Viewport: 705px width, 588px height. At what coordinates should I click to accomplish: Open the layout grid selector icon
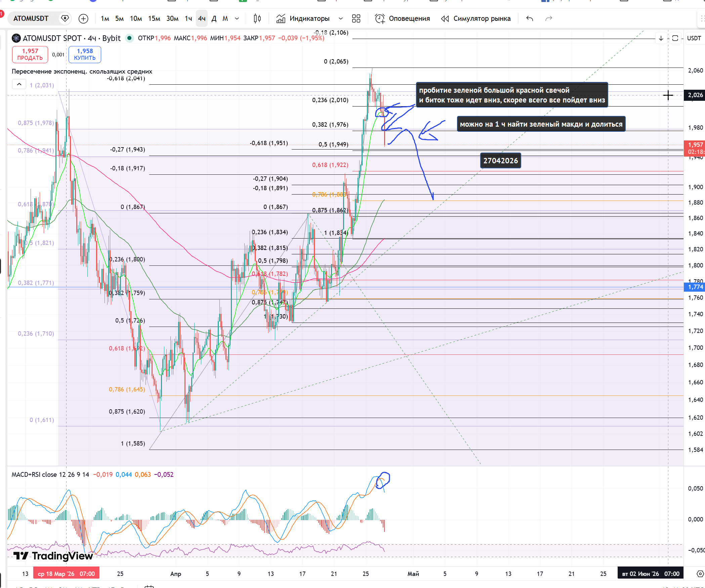coord(356,18)
